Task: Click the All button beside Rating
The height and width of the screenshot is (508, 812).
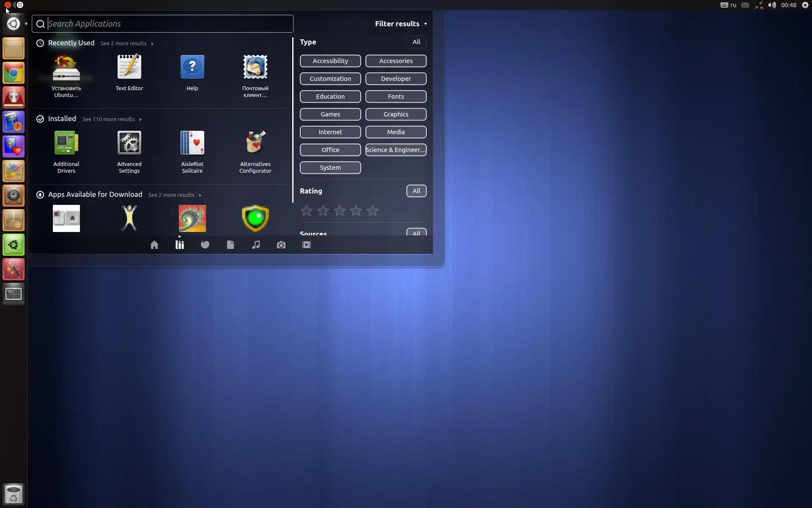Action: point(416,191)
